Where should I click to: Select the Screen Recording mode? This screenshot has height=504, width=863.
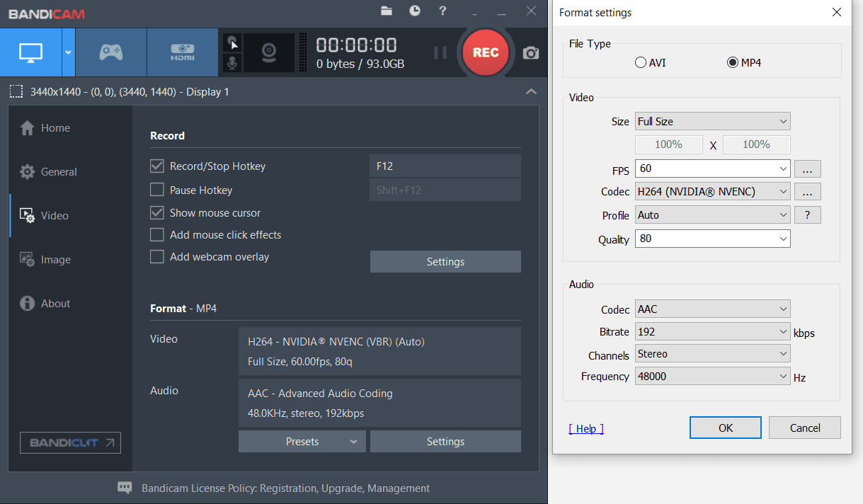coord(31,52)
